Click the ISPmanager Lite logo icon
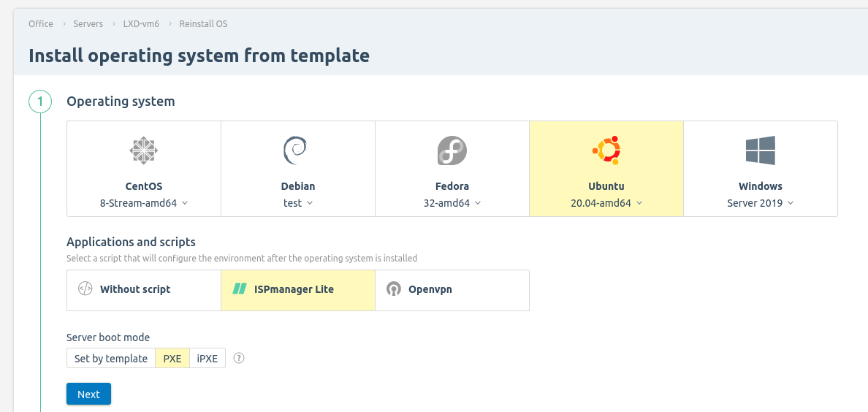Viewport: 868px width, 412px height. pyautogui.click(x=239, y=289)
